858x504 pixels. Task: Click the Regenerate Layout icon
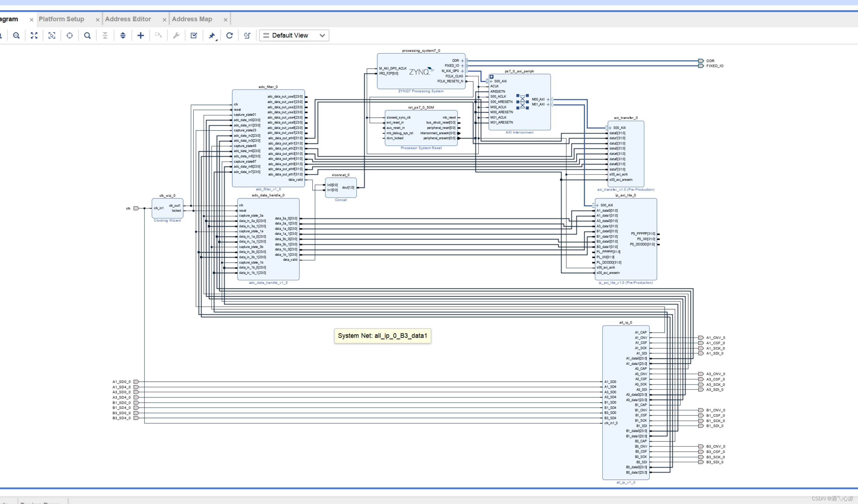click(x=229, y=35)
